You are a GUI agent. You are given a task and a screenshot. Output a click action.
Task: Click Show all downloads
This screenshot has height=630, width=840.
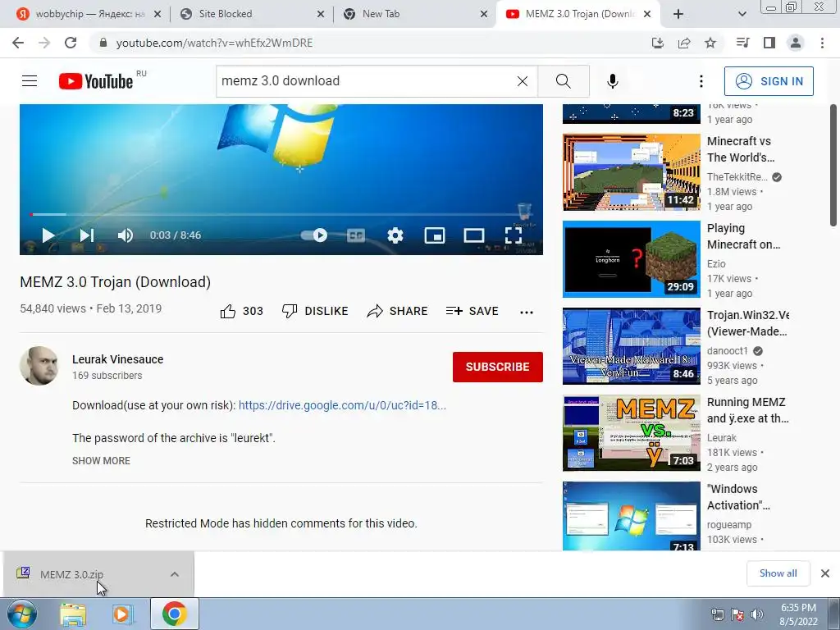pyautogui.click(x=778, y=573)
